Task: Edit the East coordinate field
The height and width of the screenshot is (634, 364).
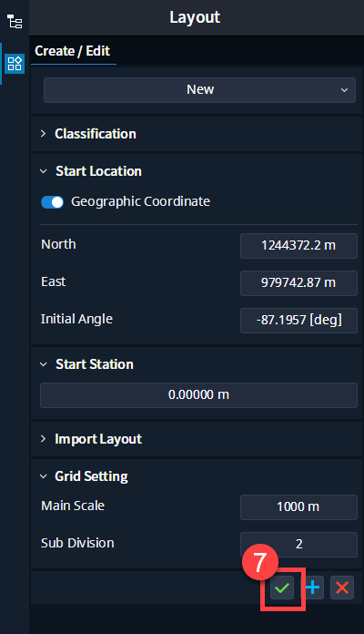Action: point(298,283)
